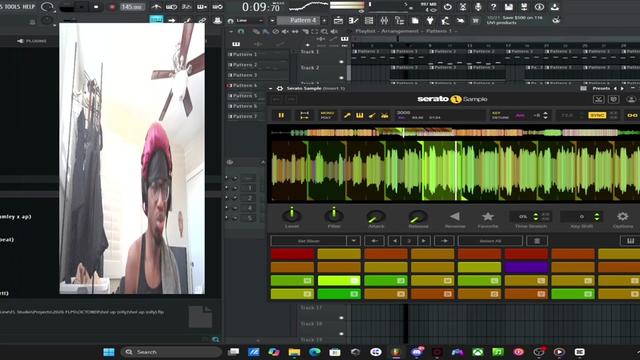
Task: Click the key detune stepper arrows in Serato Sample
Action: point(545,116)
